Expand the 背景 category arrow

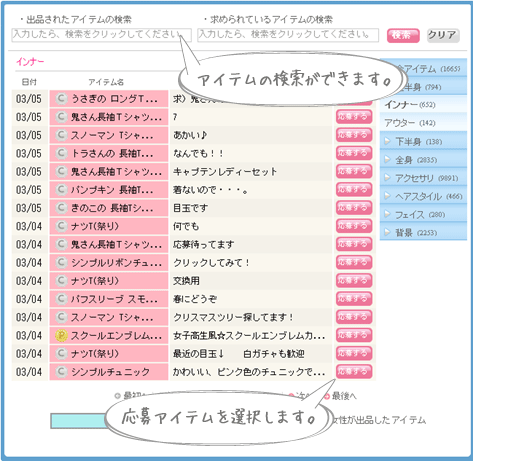pyautogui.click(x=387, y=232)
